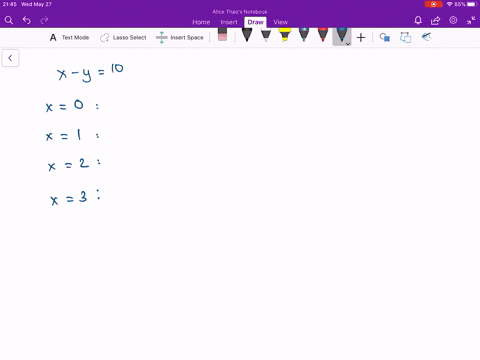This screenshot has height=360, width=480.
Task: Open the search magnifier icon
Action: [9, 21]
